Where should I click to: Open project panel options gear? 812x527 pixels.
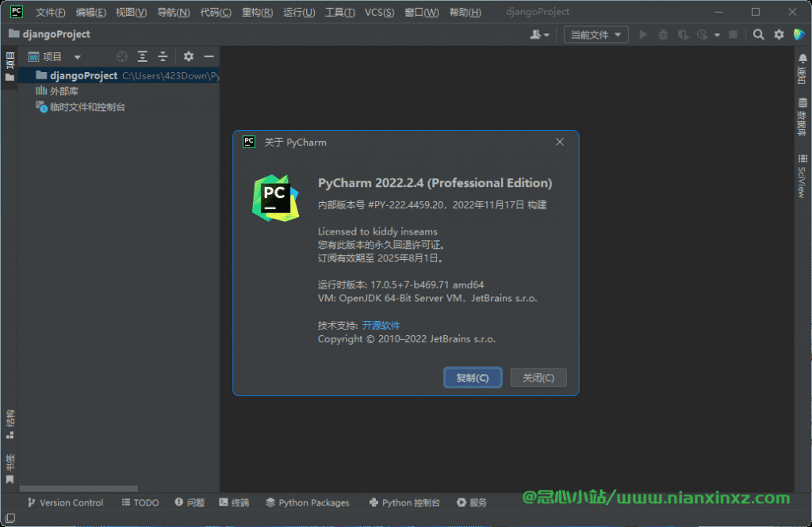pos(189,56)
